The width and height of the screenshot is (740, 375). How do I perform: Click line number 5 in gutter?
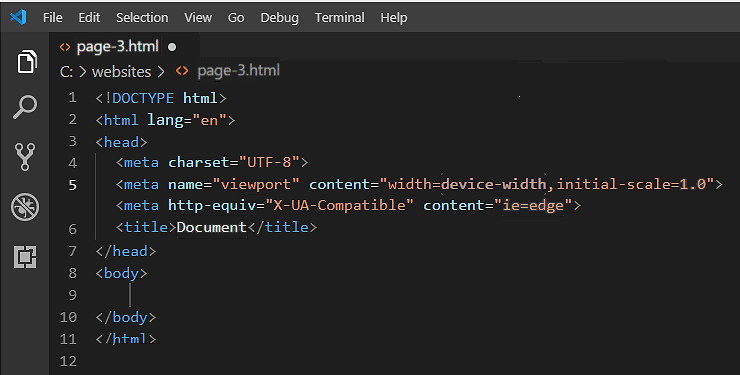(72, 185)
